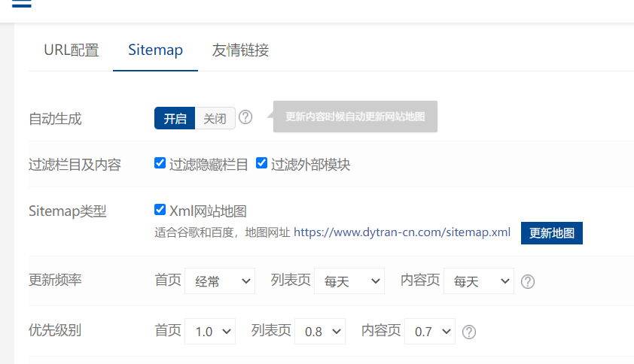
Task: Select the Sitemap tab
Action: tap(155, 50)
